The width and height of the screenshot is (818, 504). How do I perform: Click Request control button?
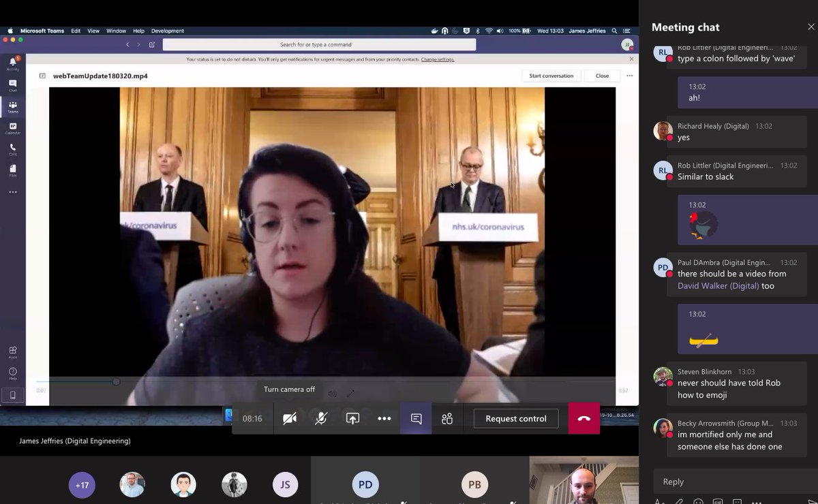click(x=516, y=418)
